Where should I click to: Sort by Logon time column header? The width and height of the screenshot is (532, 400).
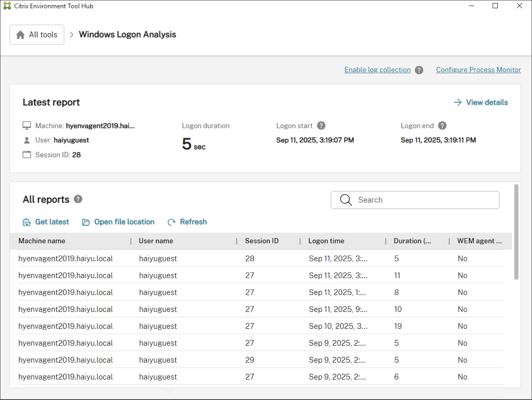[326, 241]
